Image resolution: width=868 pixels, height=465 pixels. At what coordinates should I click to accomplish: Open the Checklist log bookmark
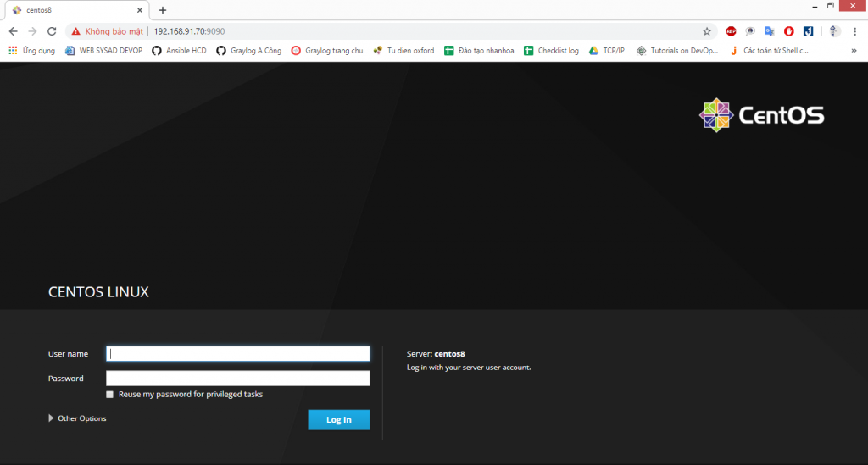coord(551,50)
